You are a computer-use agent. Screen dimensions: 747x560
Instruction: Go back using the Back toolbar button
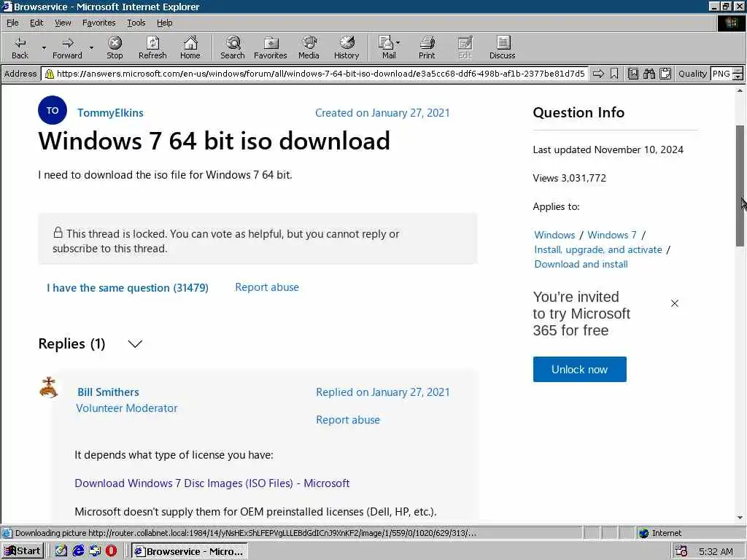[x=20, y=47]
